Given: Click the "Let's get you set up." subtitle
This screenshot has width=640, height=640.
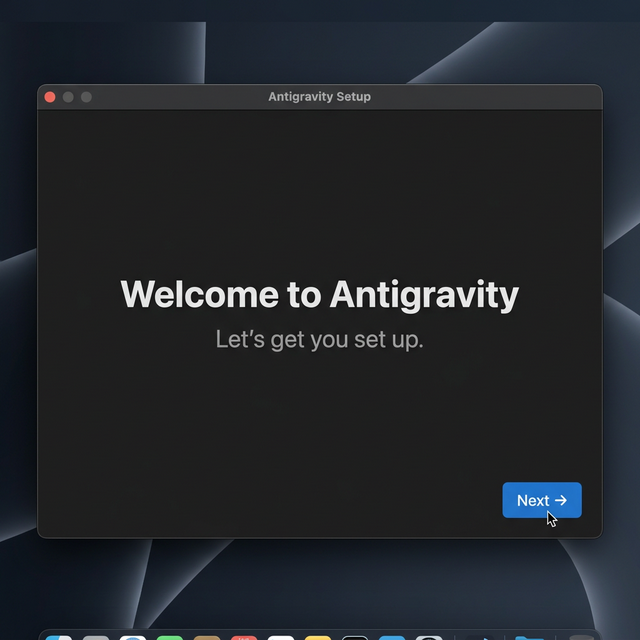Looking at the screenshot, I should click(x=320, y=340).
